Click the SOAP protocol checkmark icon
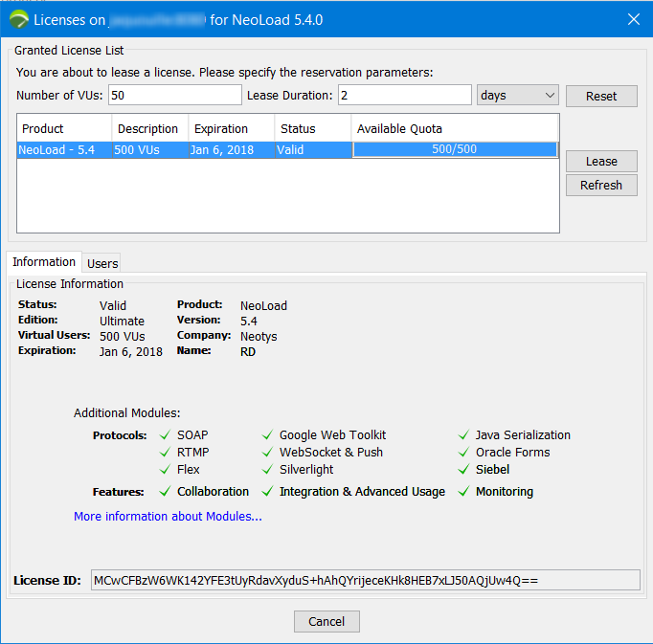The image size is (653, 644). pos(166,435)
